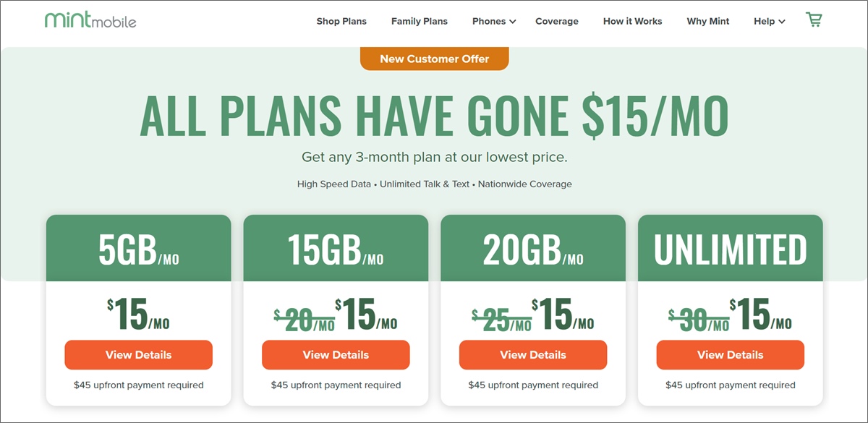Open Shop Plans in navigation
Screen dimensions: 868x423
[x=341, y=22]
